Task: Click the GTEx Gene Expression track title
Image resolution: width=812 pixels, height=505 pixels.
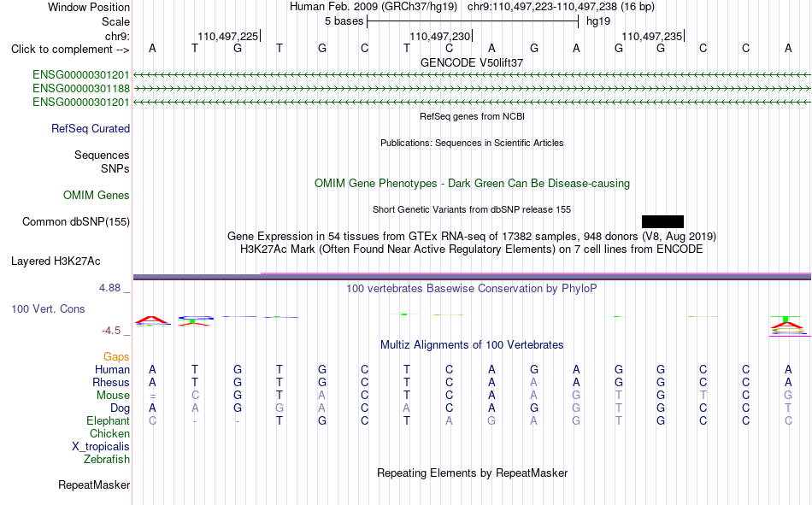Action: tap(472, 236)
